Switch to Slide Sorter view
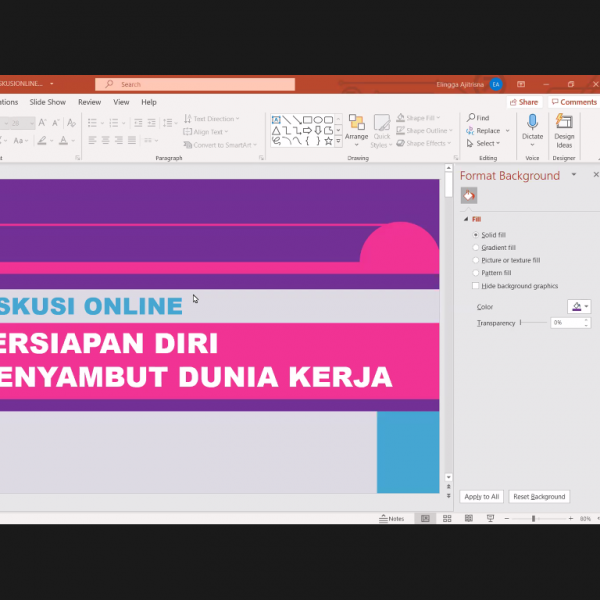600x600 pixels. 447,518
